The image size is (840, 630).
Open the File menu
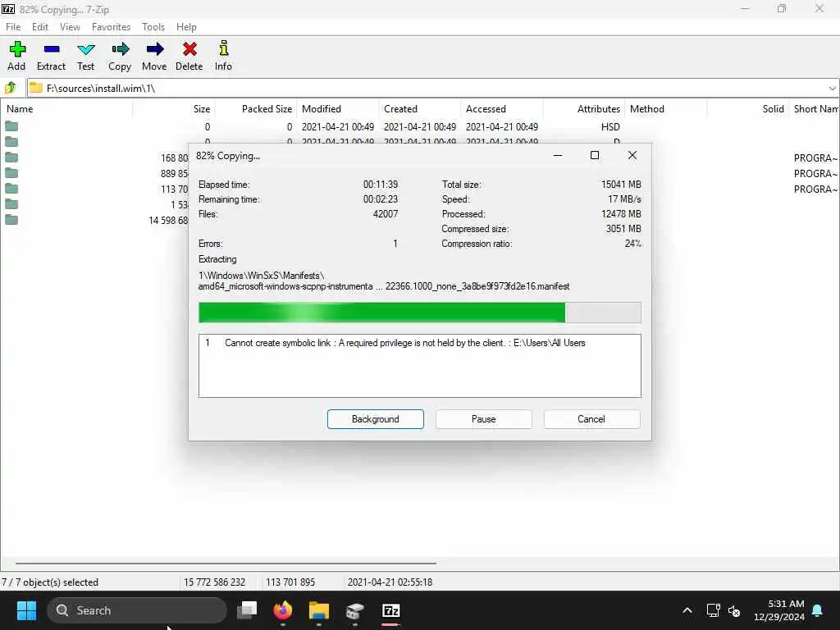pyautogui.click(x=13, y=27)
